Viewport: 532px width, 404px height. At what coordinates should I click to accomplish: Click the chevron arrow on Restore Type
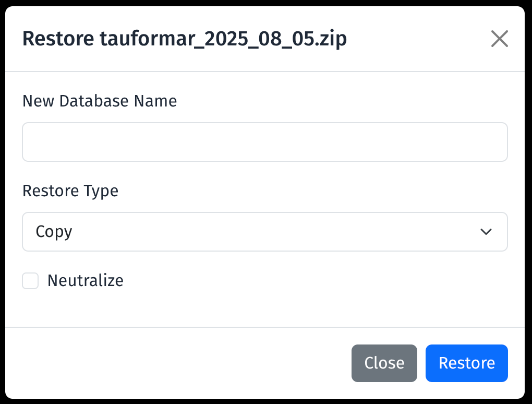[x=486, y=232]
